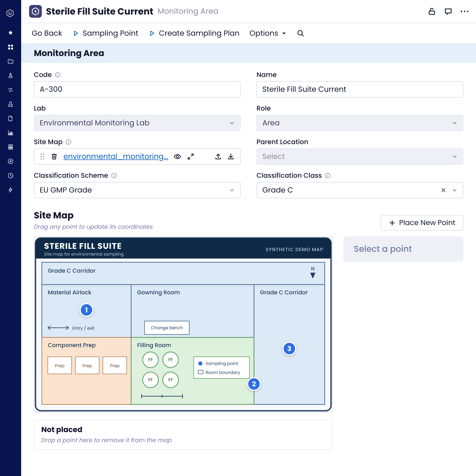The height and width of the screenshot is (476, 476).
Task: Select sampling point 3 in Grade C Corridor
Action: [x=289, y=349]
